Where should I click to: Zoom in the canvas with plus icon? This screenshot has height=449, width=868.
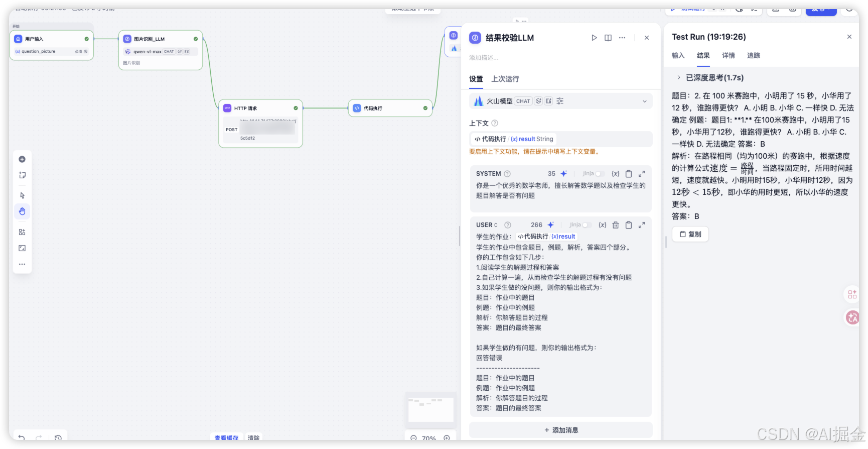coord(447,438)
